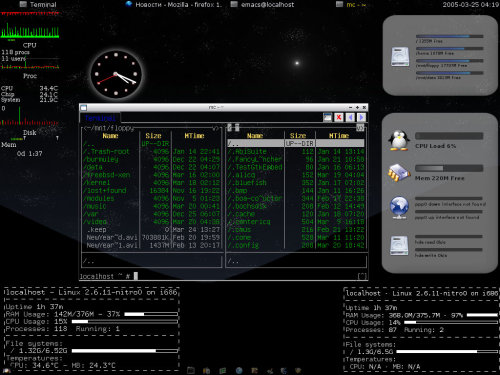Viewport: 500px width, 375px height.
Task: Launch the blue globe icon in bottom dock
Action: 239,370
